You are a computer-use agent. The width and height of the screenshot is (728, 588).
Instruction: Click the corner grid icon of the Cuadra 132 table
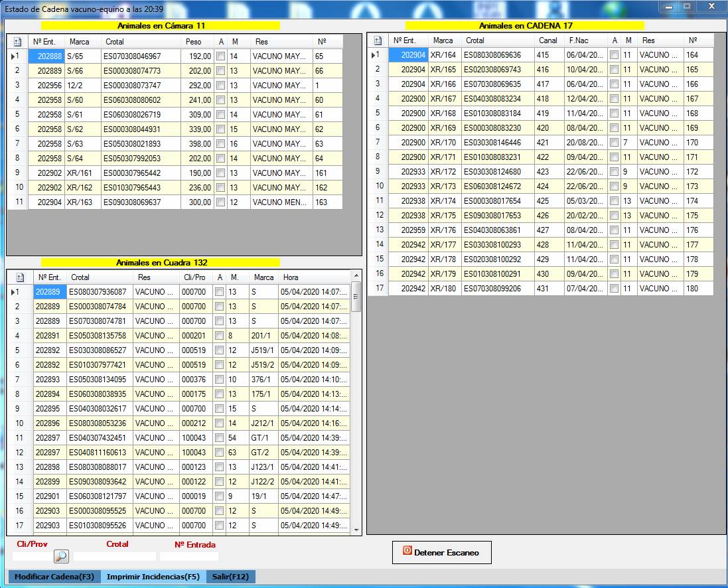[x=20, y=277]
